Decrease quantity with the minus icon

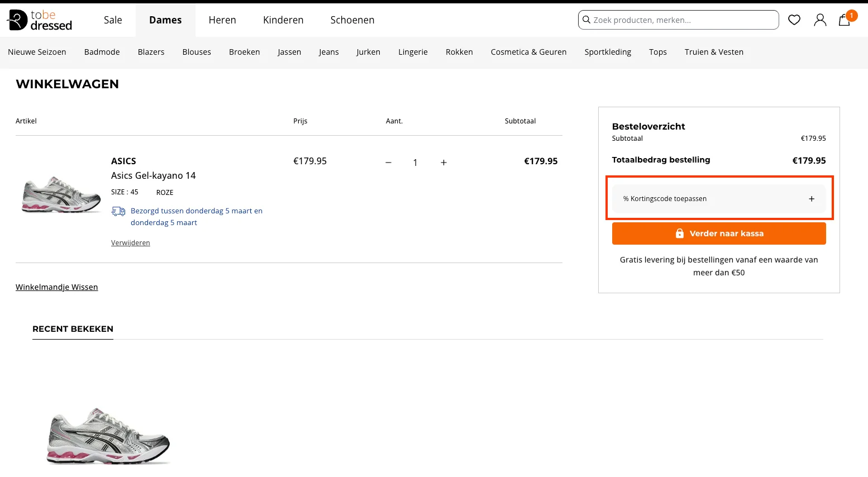[x=388, y=163]
